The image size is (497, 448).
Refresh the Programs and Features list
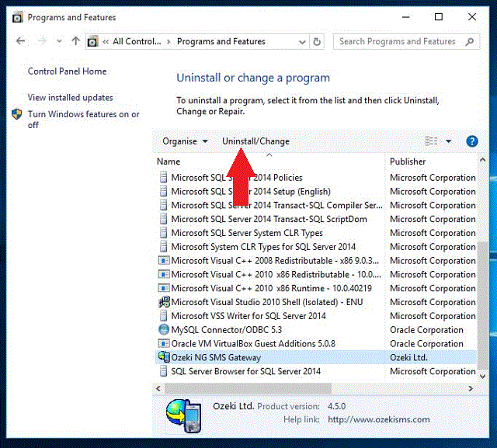click(317, 41)
